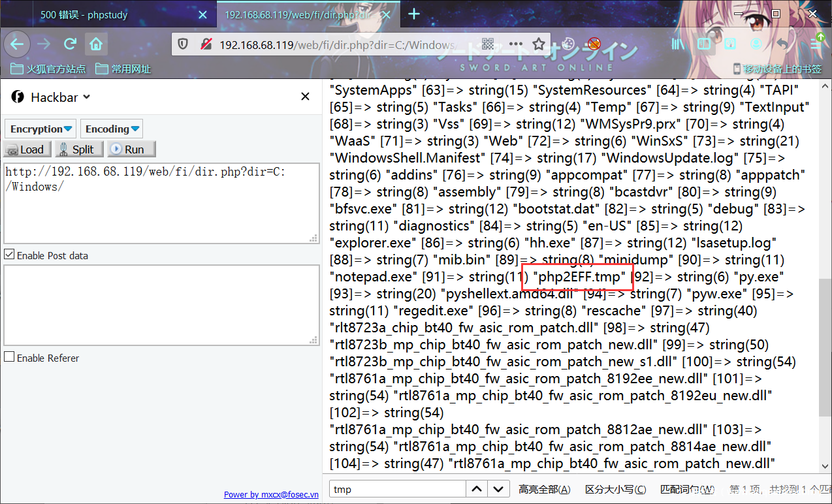
Task: Expand the Encryption dropdown
Action: 40,129
